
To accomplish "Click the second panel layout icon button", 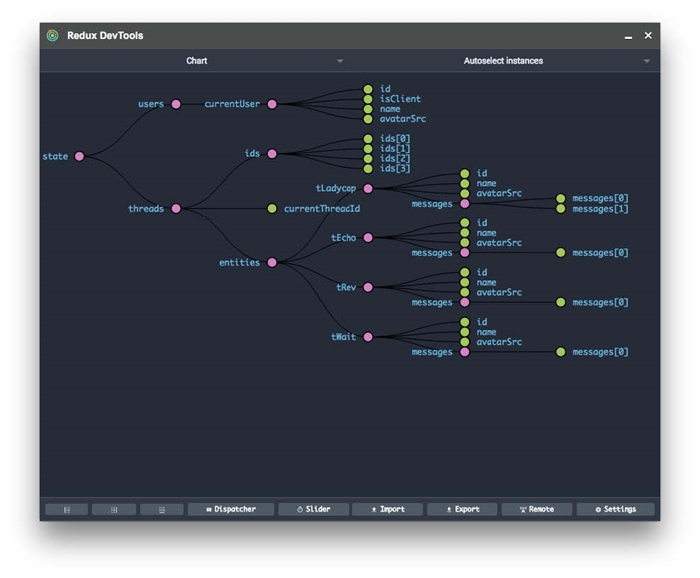I will tap(114, 509).
